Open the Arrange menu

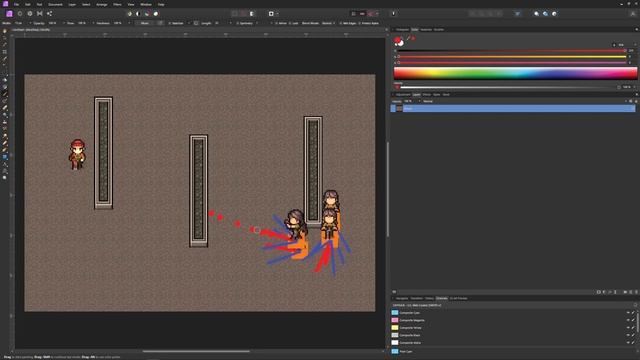[102, 4]
